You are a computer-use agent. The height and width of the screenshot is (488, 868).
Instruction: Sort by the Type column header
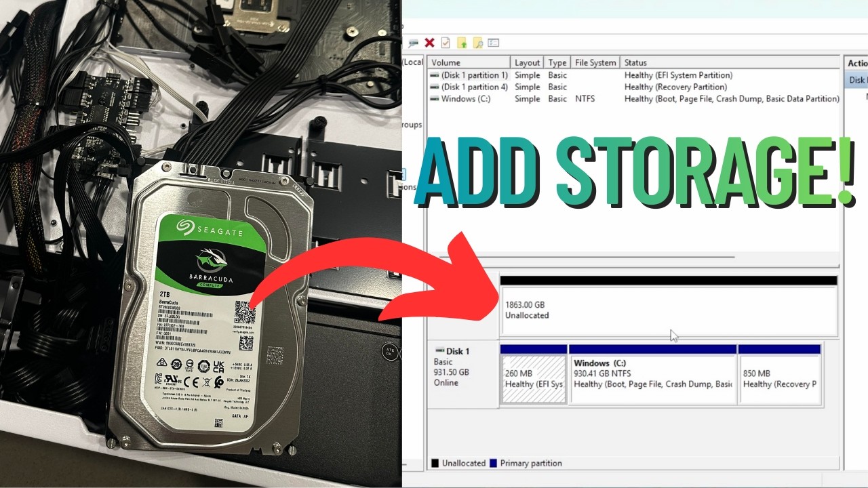coord(557,62)
